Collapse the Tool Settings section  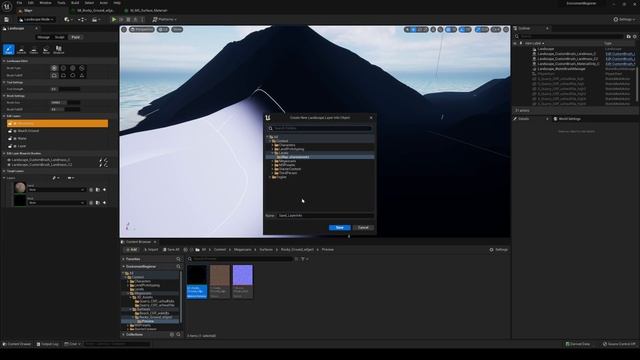coord(4,82)
